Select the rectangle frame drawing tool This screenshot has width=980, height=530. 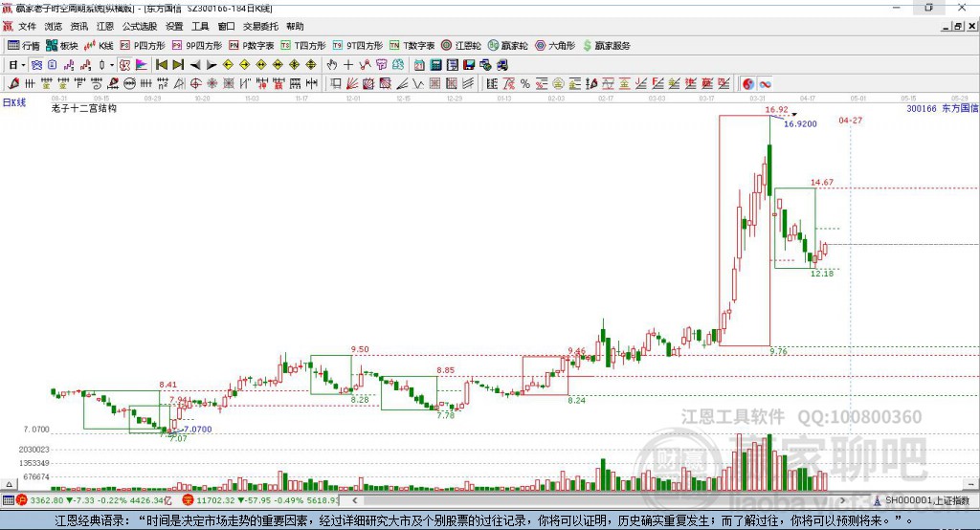(x=336, y=84)
